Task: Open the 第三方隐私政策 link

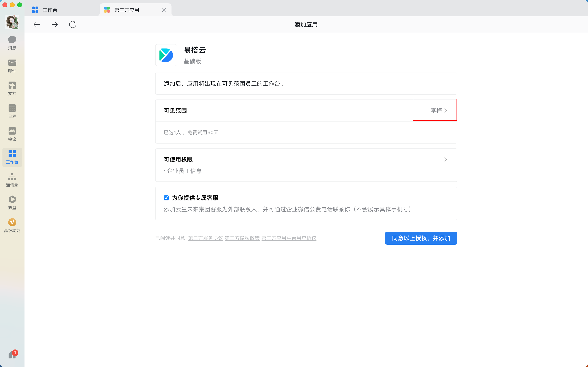Action: point(242,238)
